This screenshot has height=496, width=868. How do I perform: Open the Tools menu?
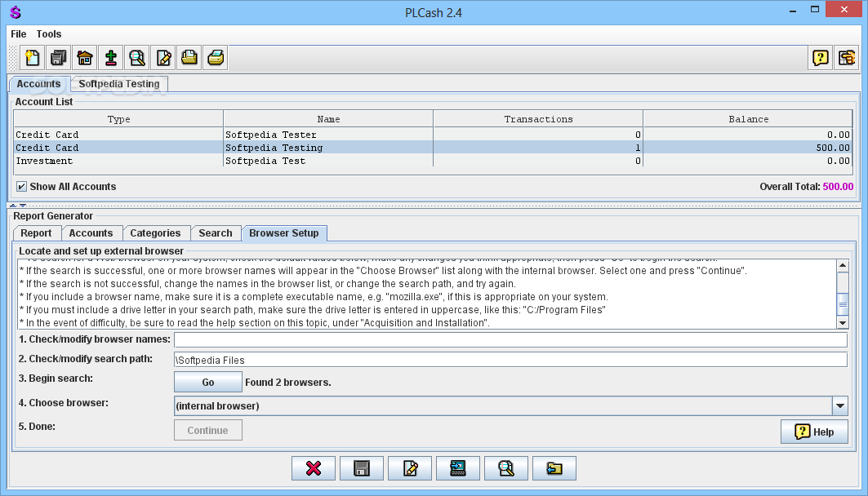point(49,34)
